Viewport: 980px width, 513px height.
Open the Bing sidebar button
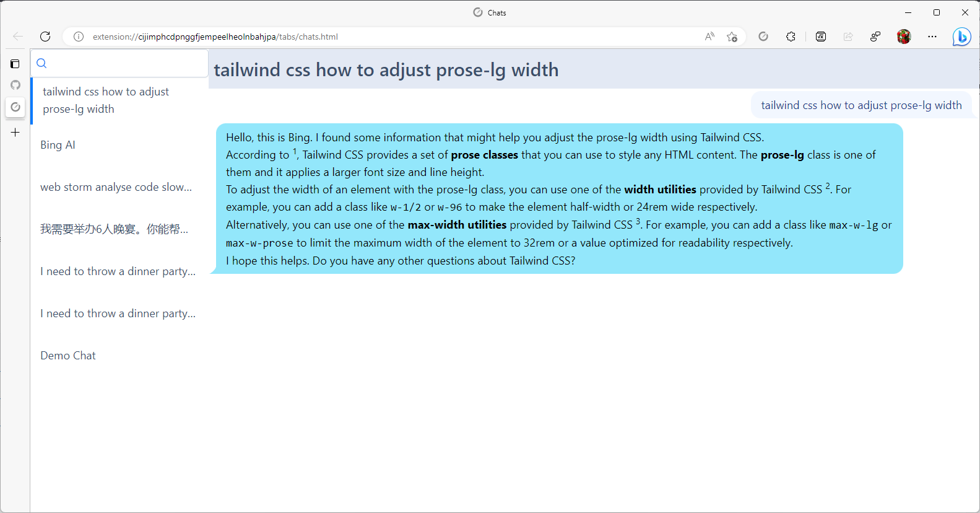tap(961, 37)
